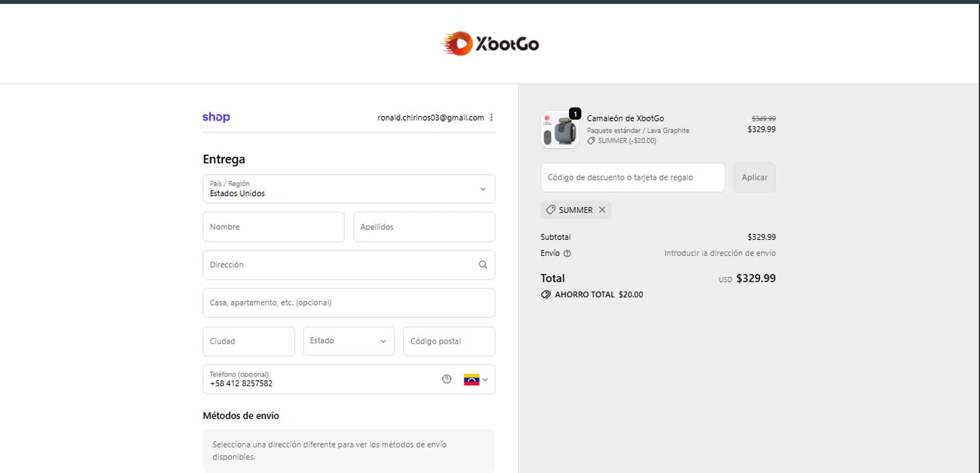
Task: Click the Código postal field
Action: click(x=449, y=341)
